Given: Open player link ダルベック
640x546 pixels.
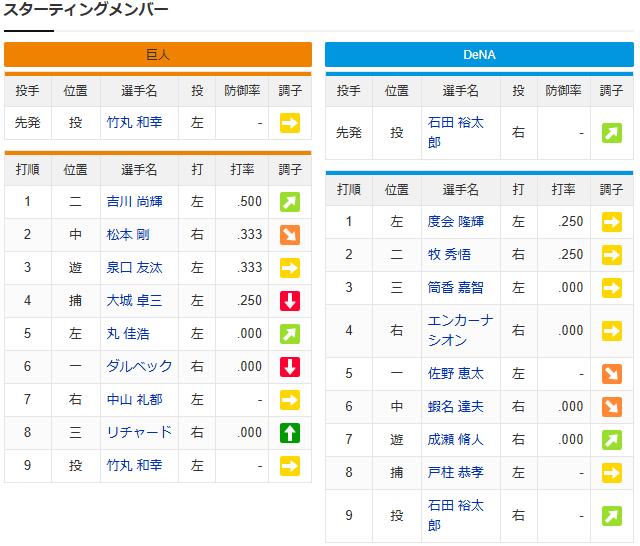Looking at the screenshot, I should pos(139,366).
